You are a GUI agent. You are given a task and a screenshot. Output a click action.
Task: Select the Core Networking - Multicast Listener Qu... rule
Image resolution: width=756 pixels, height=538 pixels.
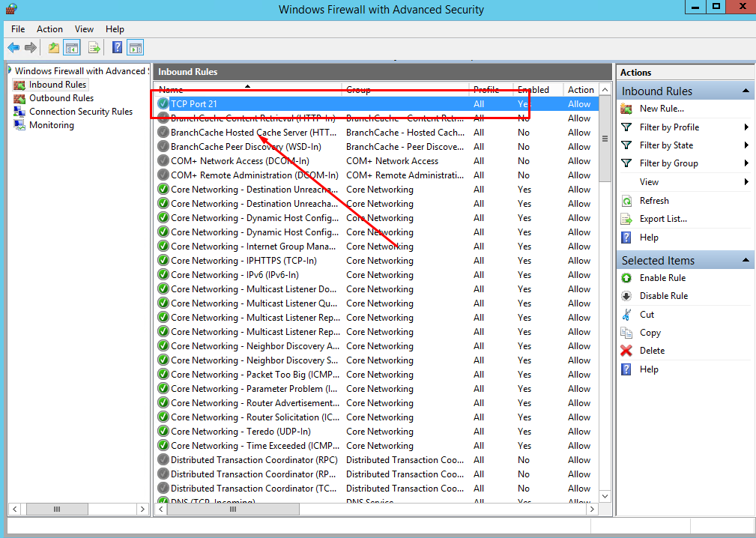tap(377, 303)
